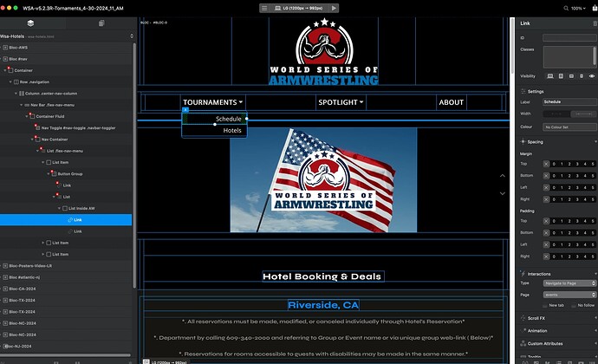Click the SPOTLIGHT nav menu item

[x=340, y=102]
